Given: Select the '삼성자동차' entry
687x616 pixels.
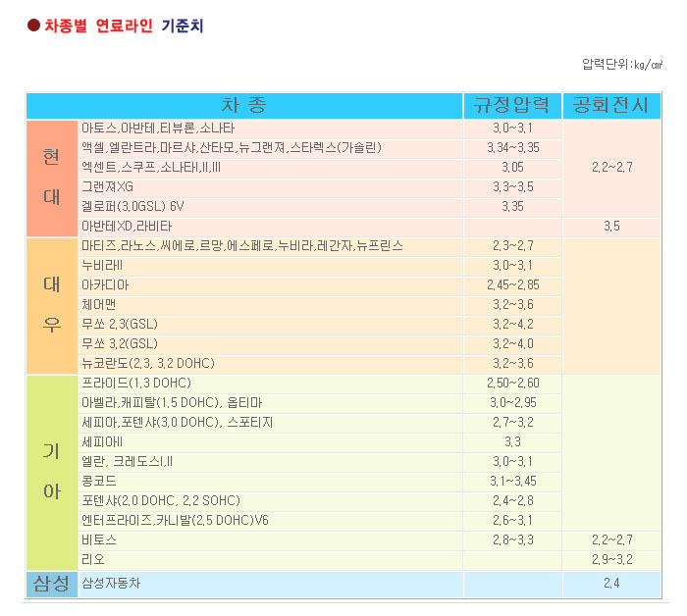Looking at the screenshot, I should point(111,584).
